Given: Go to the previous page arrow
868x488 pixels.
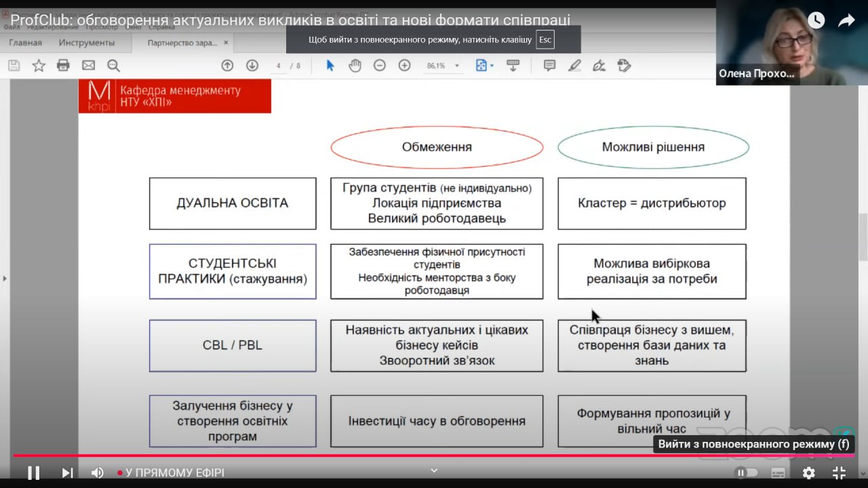Looking at the screenshot, I should pyautogui.click(x=227, y=66).
